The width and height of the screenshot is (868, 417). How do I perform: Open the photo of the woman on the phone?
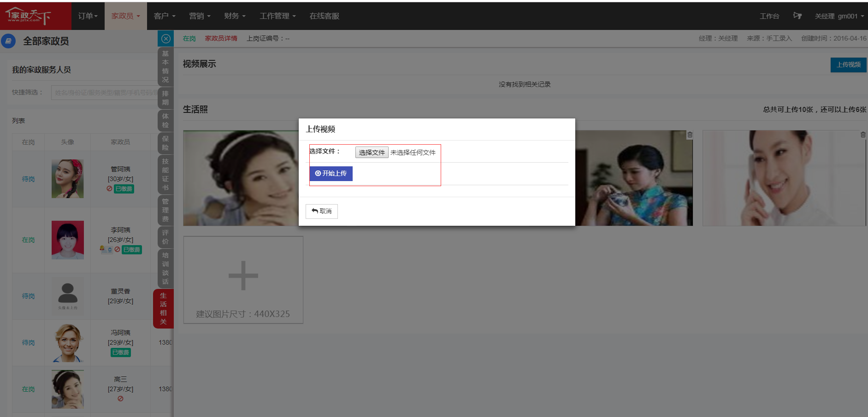click(784, 178)
